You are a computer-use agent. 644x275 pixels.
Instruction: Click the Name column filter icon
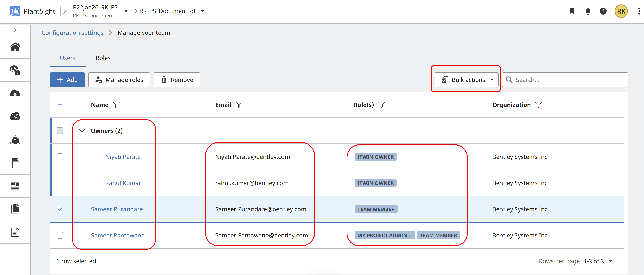pos(116,105)
